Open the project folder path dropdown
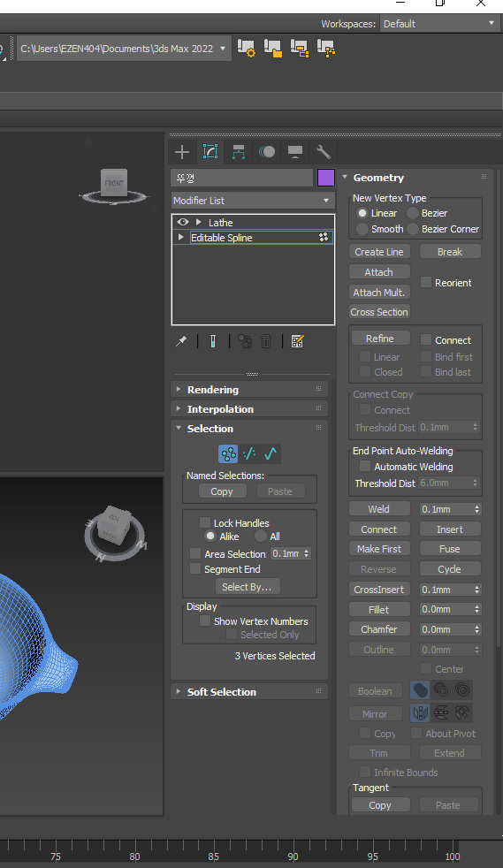The image size is (503, 868). point(223,49)
